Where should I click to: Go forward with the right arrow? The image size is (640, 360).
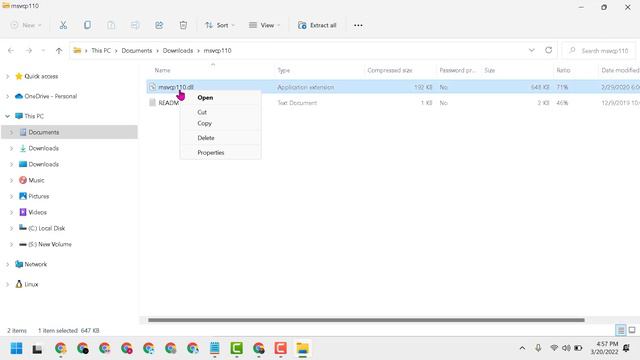[x=29, y=51]
